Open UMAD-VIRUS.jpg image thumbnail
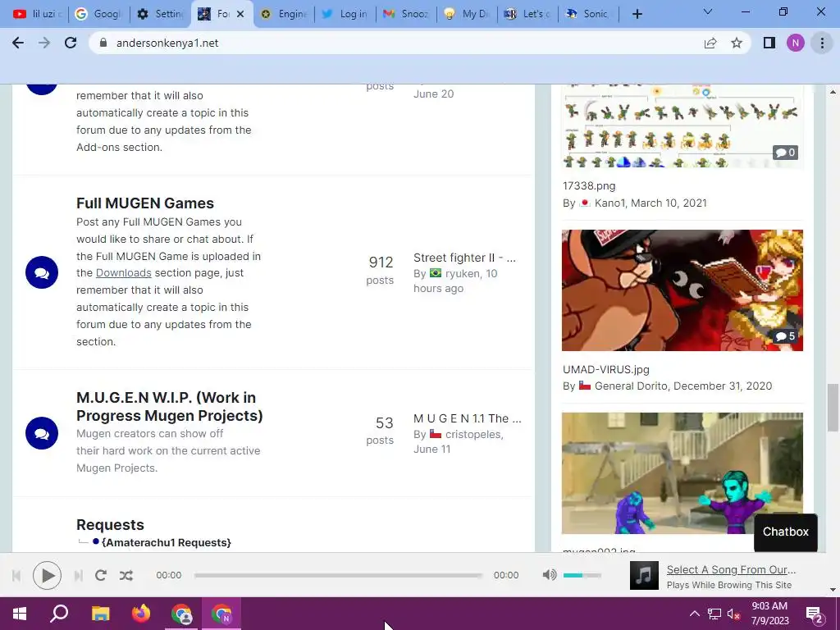 pyautogui.click(x=682, y=290)
